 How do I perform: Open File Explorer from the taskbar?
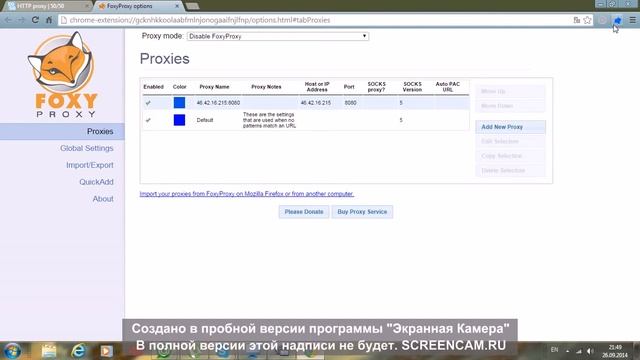pyautogui.click(x=49, y=351)
